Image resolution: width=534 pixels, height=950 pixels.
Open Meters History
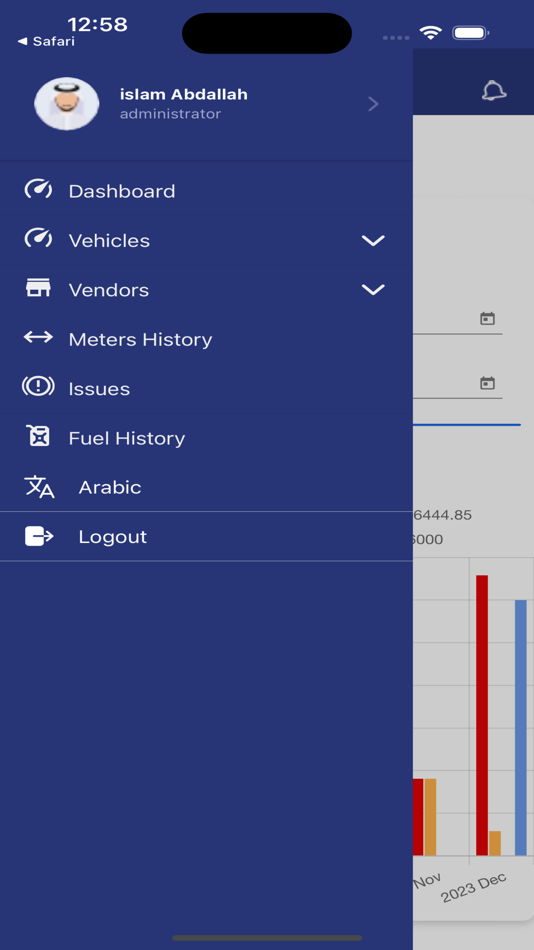tap(206, 339)
